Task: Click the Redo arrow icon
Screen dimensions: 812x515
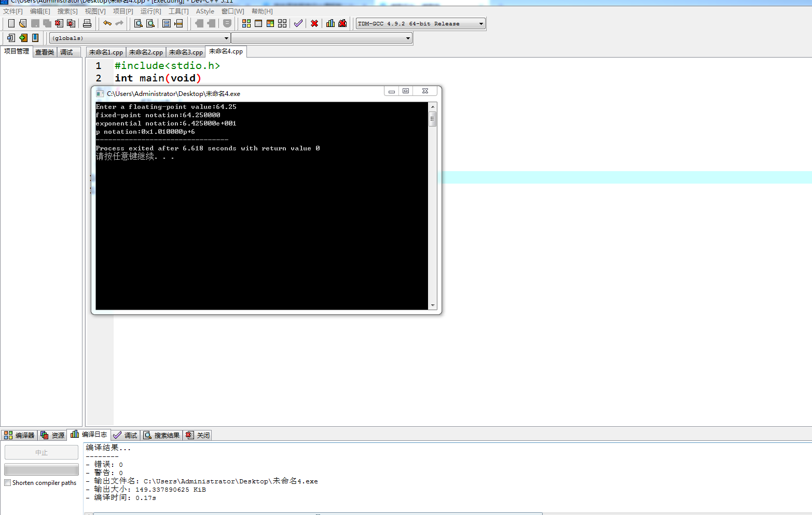Action: [x=119, y=23]
